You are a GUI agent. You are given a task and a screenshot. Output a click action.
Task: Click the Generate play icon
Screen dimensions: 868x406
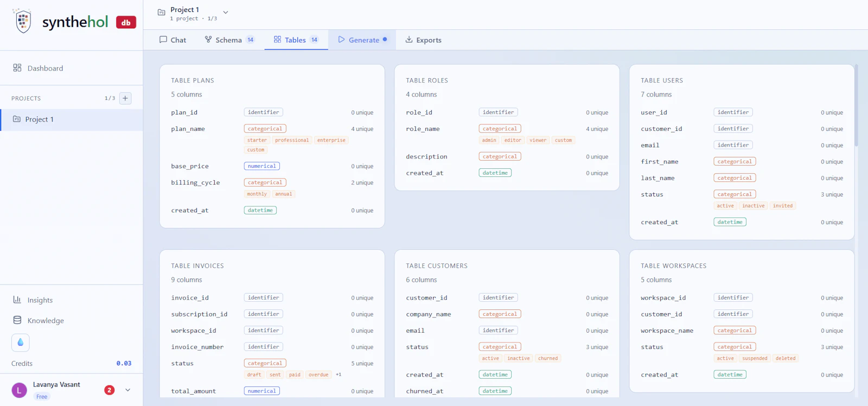(x=341, y=40)
